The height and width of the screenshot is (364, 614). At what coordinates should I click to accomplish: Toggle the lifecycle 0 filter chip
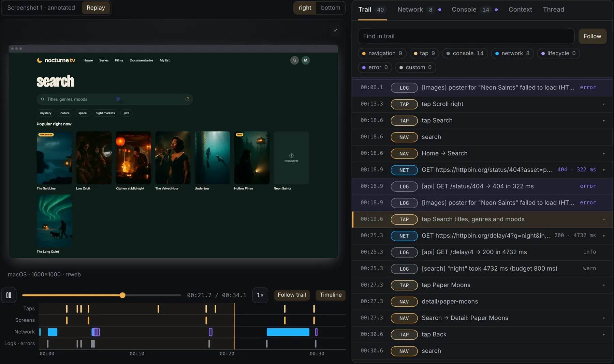pyautogui.click(x=558, y=54)
